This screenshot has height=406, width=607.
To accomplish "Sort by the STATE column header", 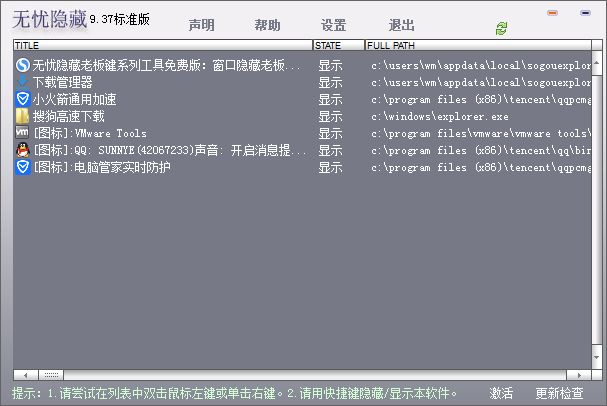I will [x=339, y=45].
